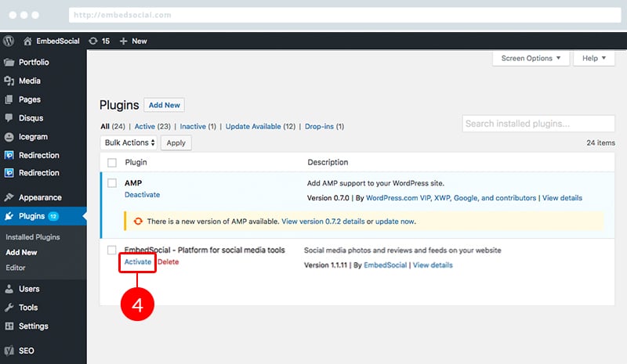Filter plugins by Drop-ins
Image resolution: width=627 pixels, height=364 pixels.
coord(319,126)
